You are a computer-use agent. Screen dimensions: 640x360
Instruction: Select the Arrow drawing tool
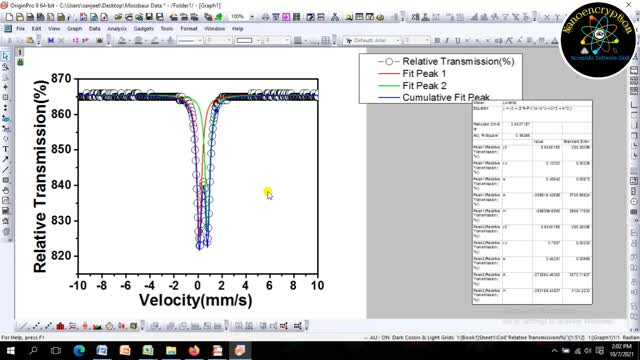(5, 160)
